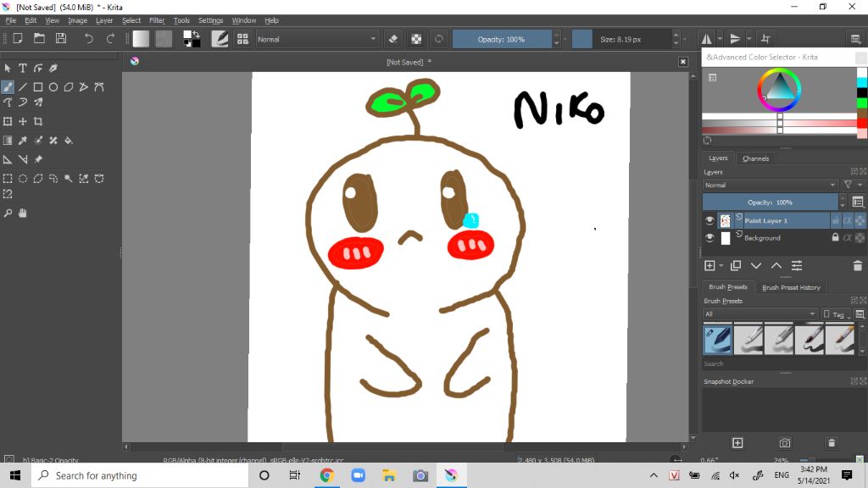Image resolution: width=868 pixels, height=488 pixels.
Task: Select the Pan hand tool
Action: (23, 213)
